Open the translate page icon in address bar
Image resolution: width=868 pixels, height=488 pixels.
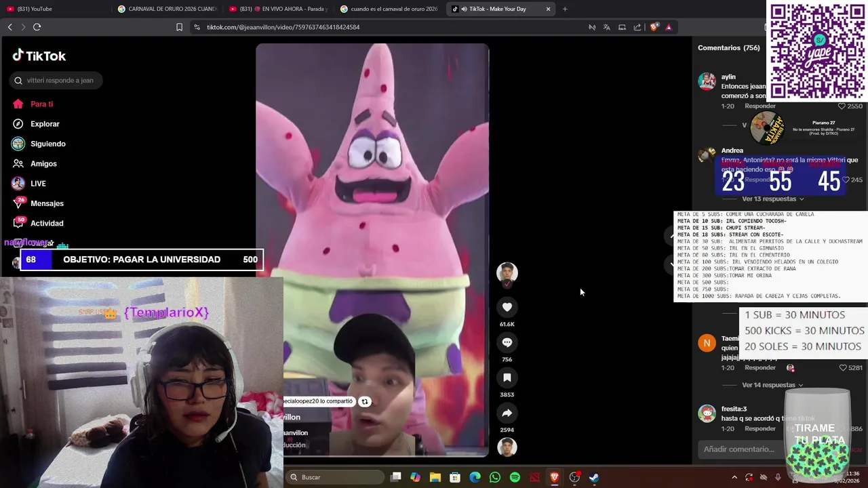click(x=607, y=27)
